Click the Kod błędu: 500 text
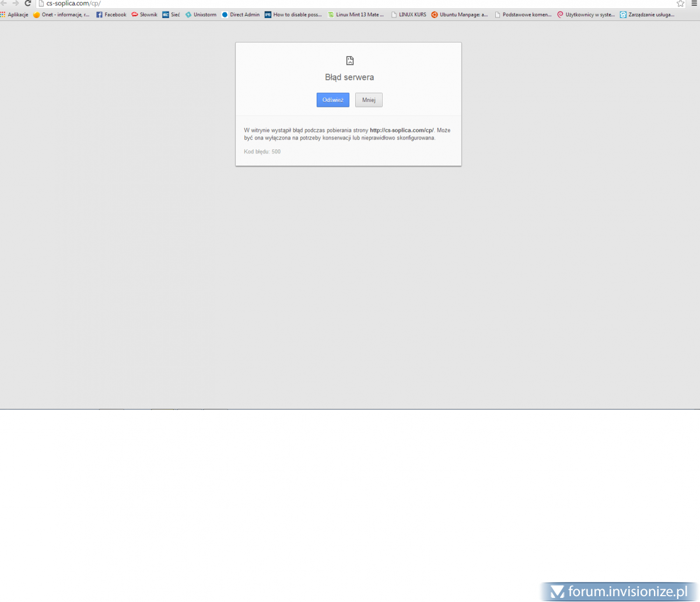 (x=262, y=152)
